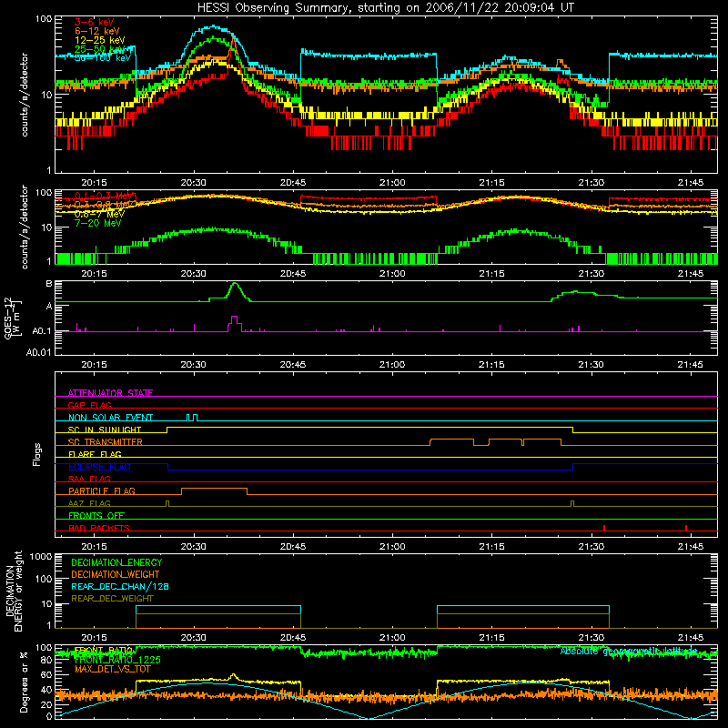The image size is (728, 728).
Task: Click the green 7-20 MeV legend label
Action: [97, 223]
